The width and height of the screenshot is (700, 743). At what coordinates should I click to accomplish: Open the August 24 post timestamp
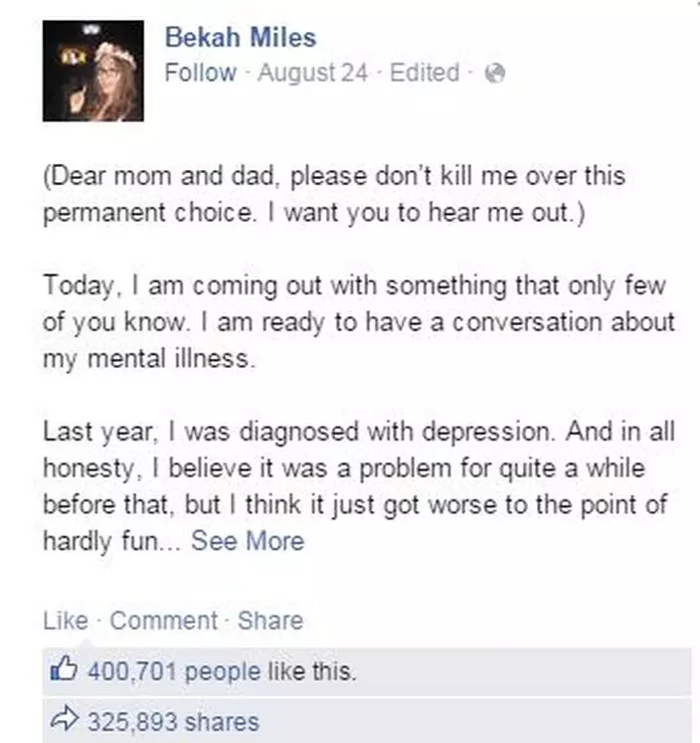[312, 73]
